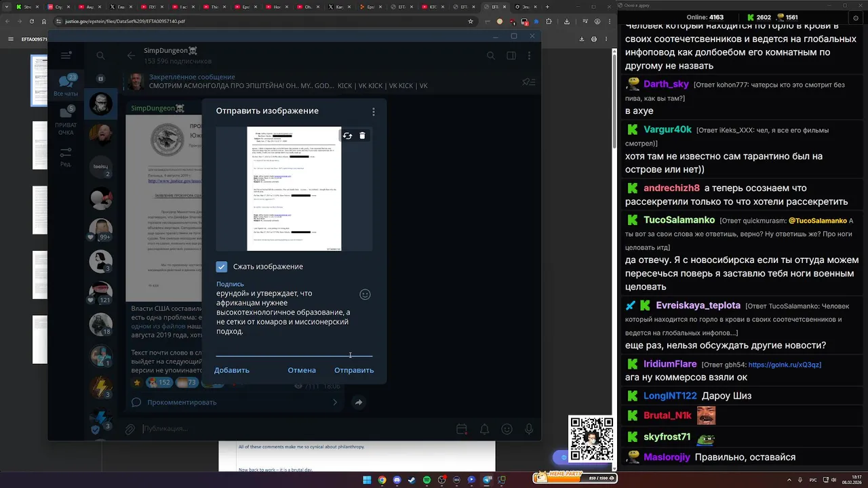
Task: Search inside the SimpDungeon channel
Action: click(x=491, y=56)
